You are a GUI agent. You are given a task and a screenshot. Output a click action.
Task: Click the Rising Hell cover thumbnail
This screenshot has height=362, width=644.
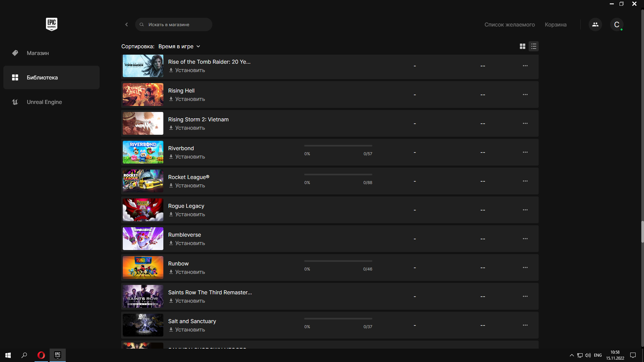coord(143,95)
